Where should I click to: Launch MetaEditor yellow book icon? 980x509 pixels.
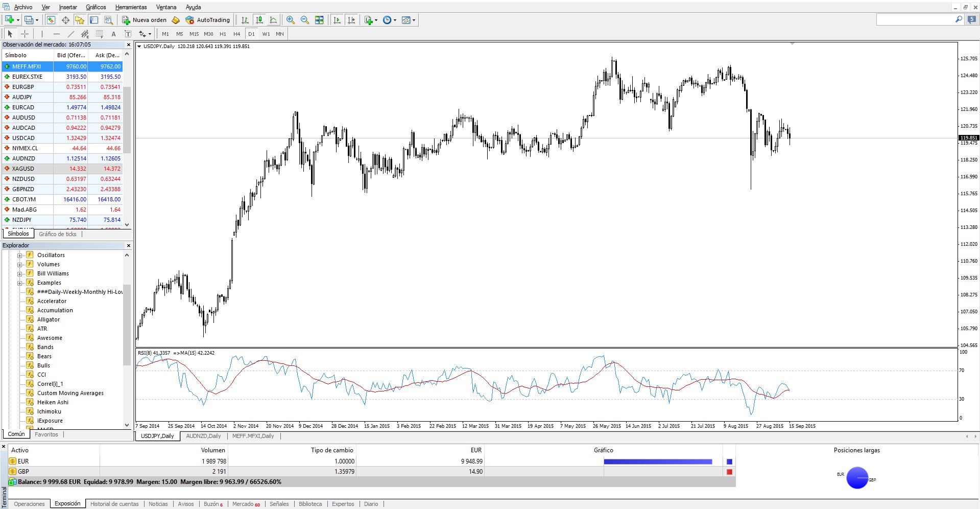click(x=176, y=20)
